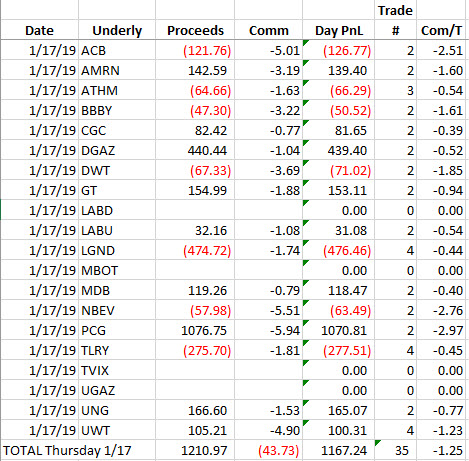Click the DGAZ proceeds cell 440.44
This screenshot has height=461, width=469.
(195, 150)
